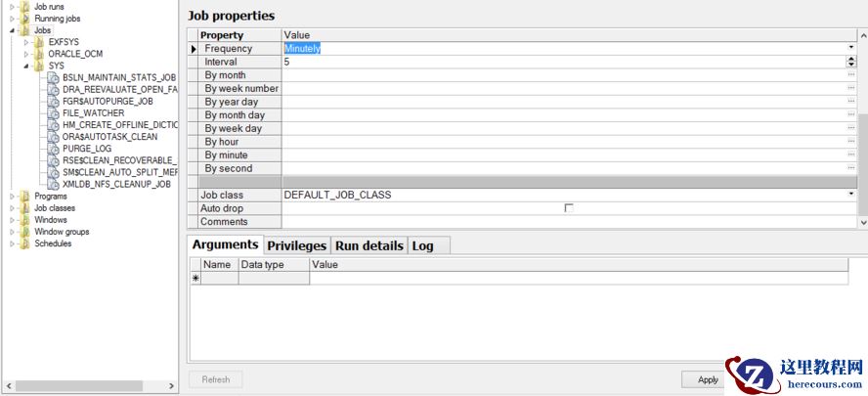
Task: Expand the Programs tree node
Action: click(x=12, y=197)
